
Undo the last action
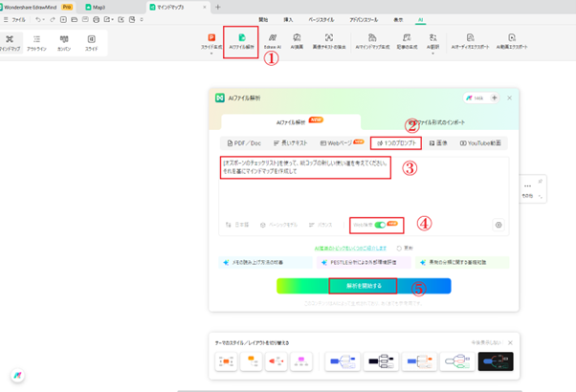tap(38, 19)
